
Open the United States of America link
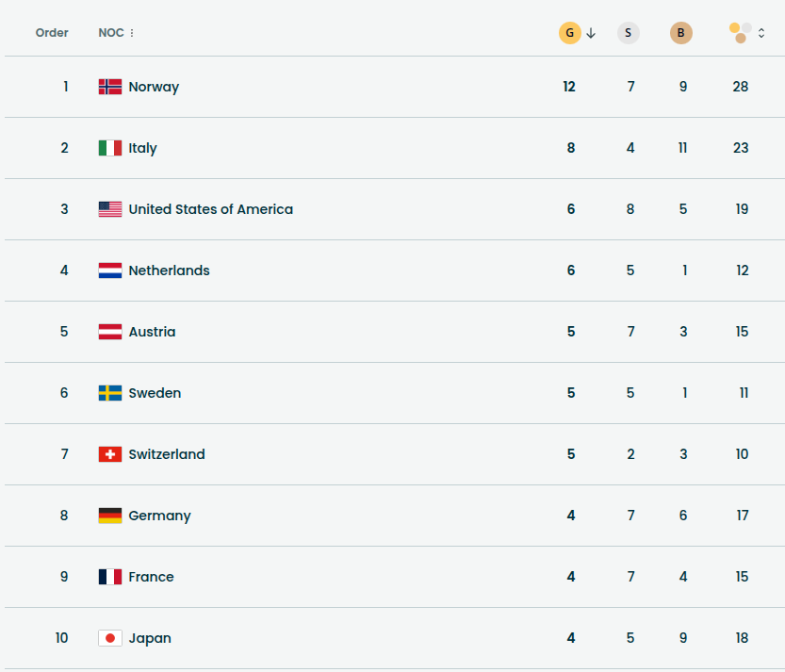(x=210, y=209)
